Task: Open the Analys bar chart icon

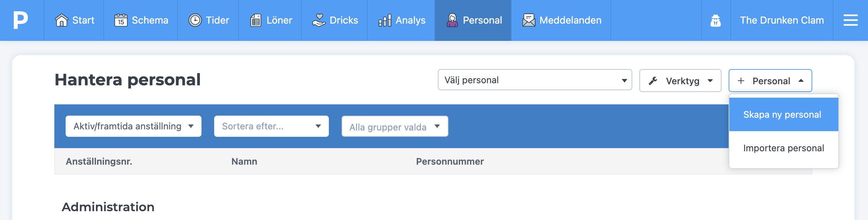Action: click(385, 20)
